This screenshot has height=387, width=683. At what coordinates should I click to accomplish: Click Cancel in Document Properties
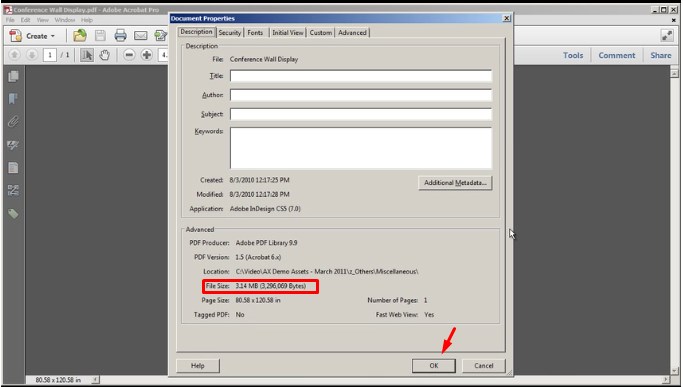coord(484,366)
